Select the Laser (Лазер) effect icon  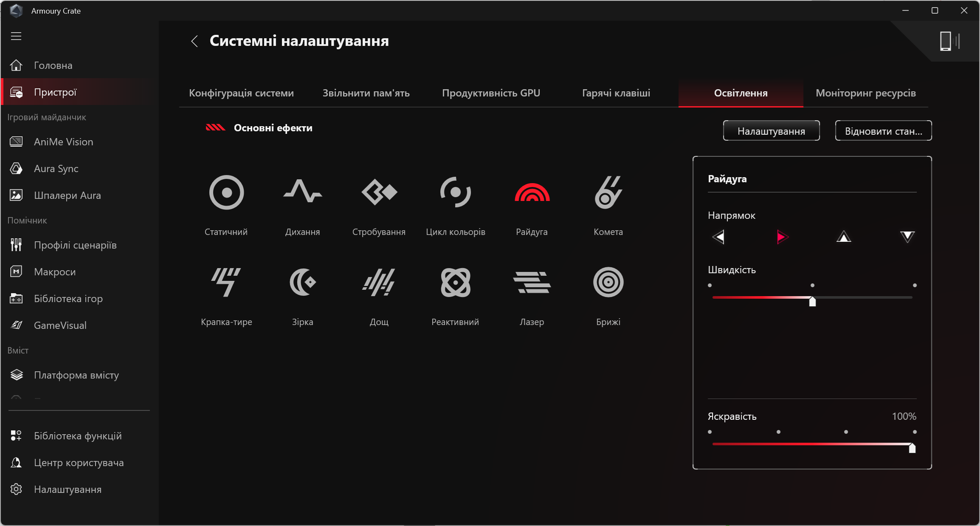pos(532,282)
